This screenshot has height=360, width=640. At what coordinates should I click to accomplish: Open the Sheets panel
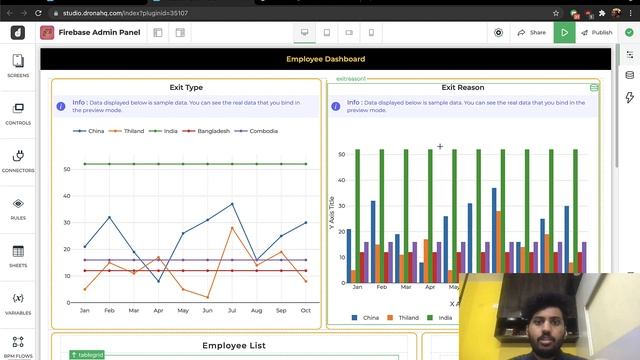tap(18, 256)
